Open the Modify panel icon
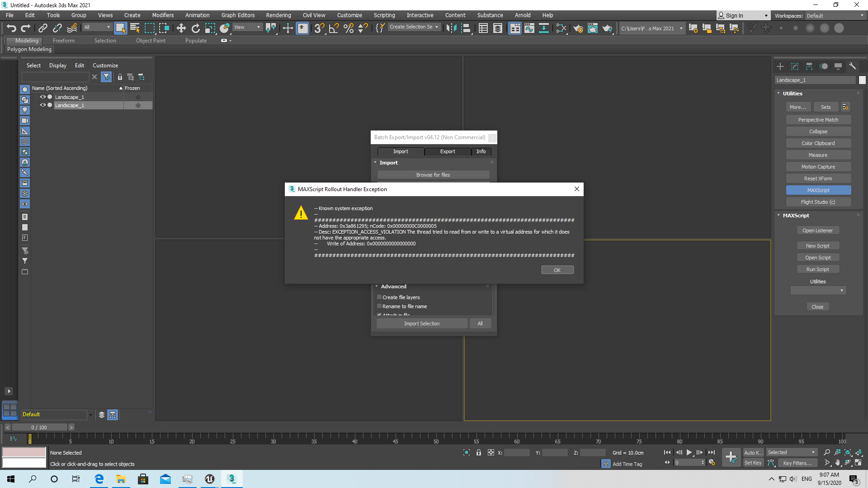Image resolution: width=868 pixels, height=488 pixels. pyautogui.click(x=795, y=66)
